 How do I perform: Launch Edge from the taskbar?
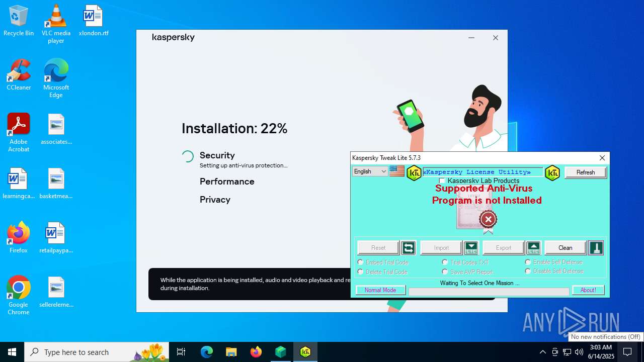tap(207, 352)
